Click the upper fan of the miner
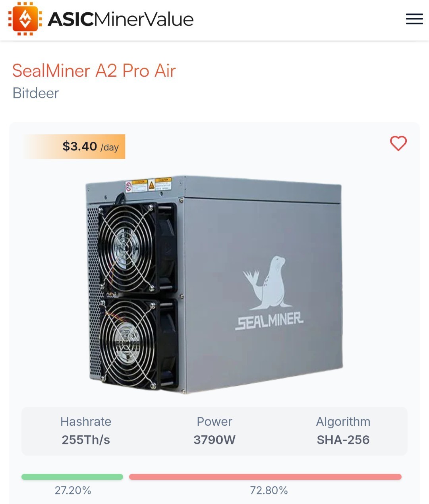The image size is (429, 504). [x=127, y=247]
